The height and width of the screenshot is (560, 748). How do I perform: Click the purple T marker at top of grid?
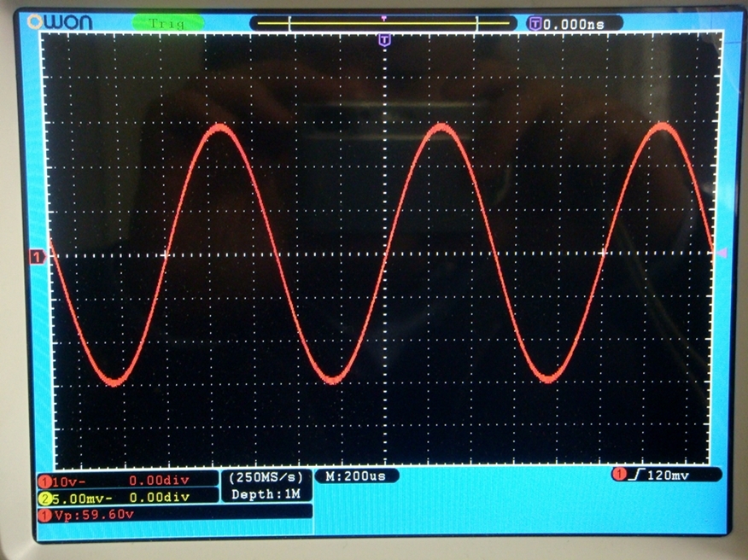[x=384, y=40]
